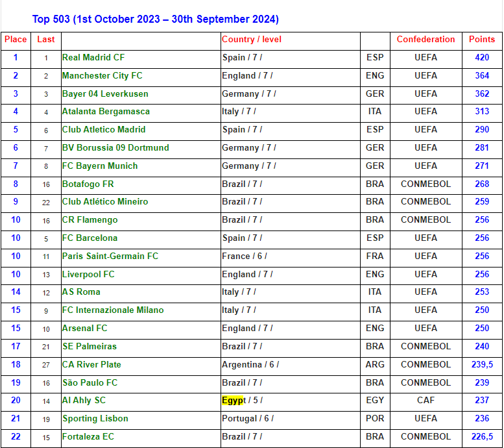Click the 'CAF' confederation cell
Viewport: 504px width, 448px height.
[426, 401]
